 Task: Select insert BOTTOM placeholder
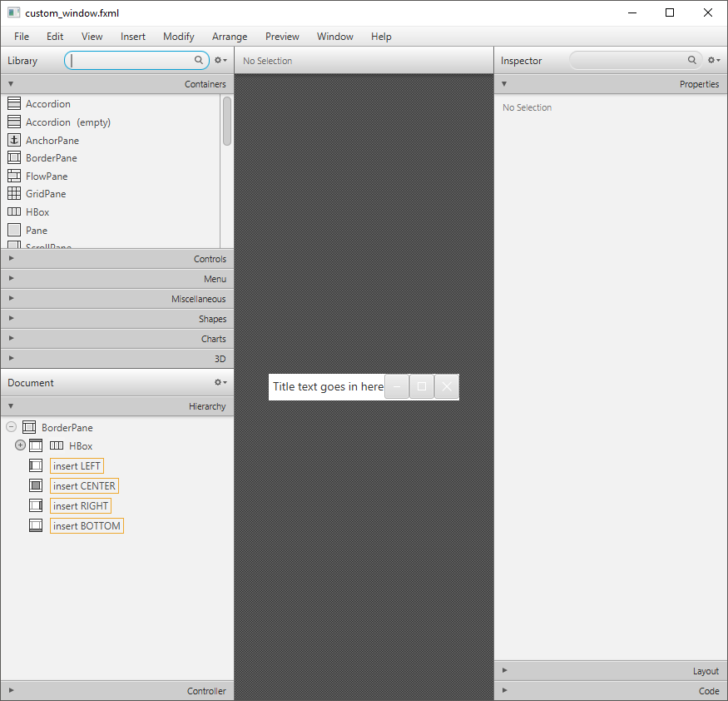click(x=87, y=525)
